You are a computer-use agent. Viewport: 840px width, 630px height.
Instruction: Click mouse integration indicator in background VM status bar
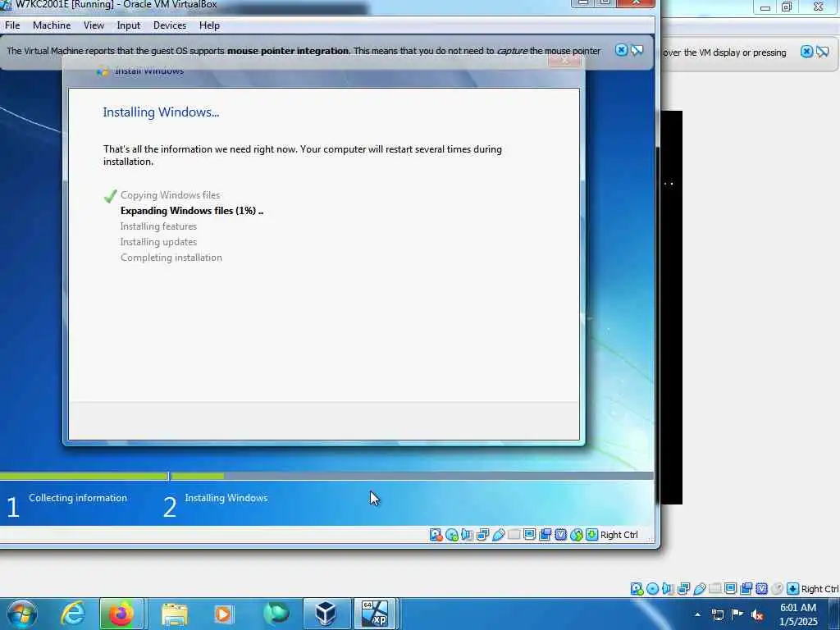point(778,589)
